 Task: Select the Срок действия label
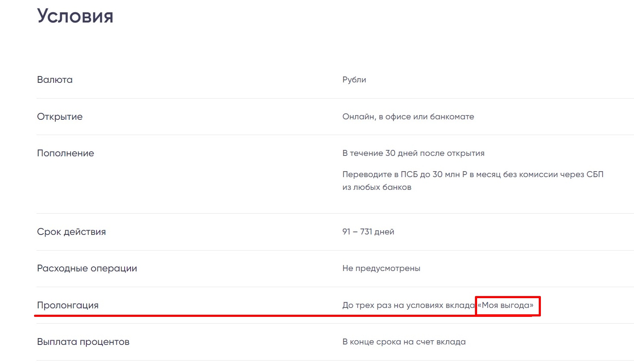pos(71,232)
